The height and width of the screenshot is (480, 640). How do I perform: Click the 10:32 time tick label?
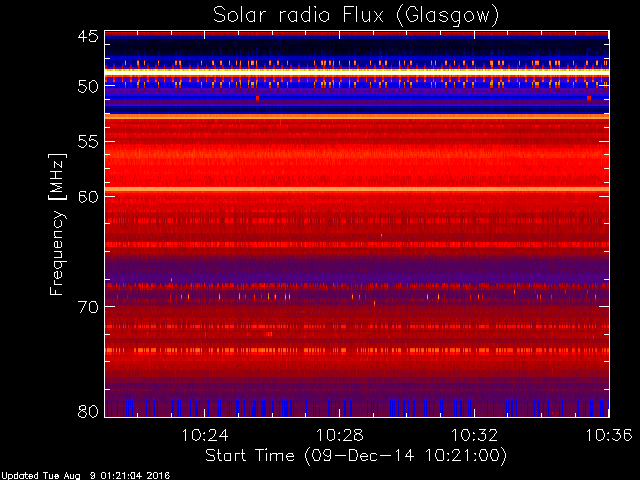click(474, 436)
